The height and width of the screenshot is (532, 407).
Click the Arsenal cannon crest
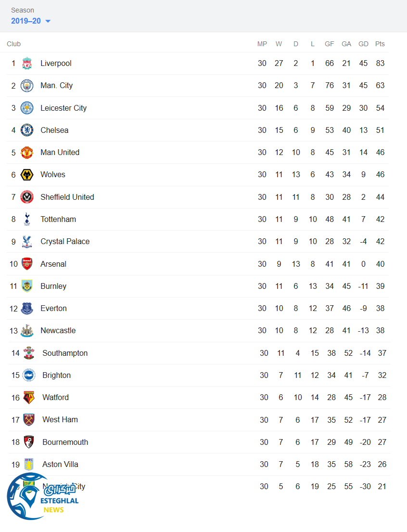point(27,264)
